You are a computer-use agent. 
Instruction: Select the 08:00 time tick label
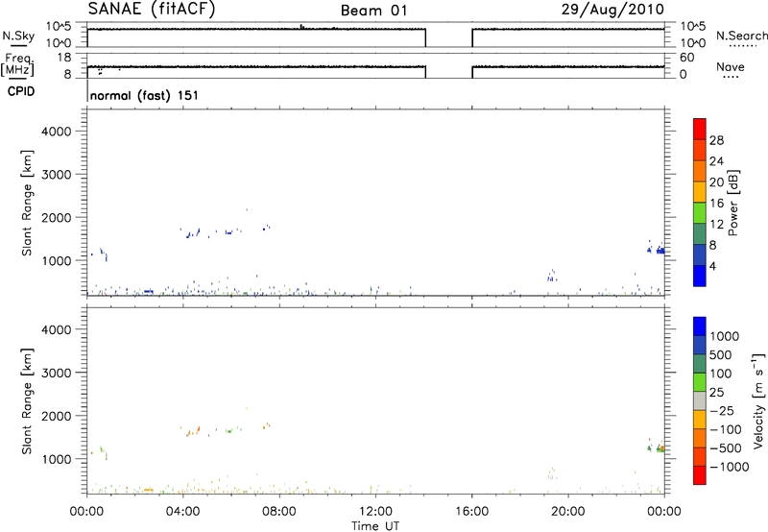tap(279, 512)
